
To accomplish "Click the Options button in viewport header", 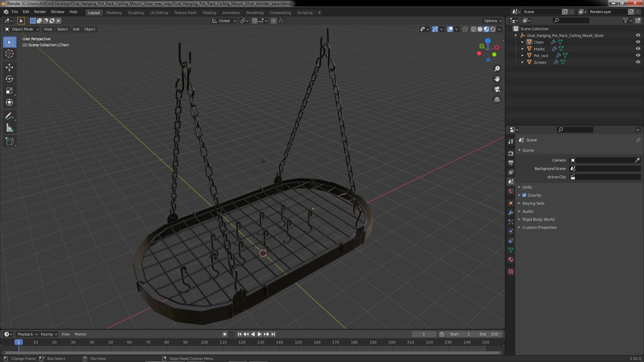I will [492, 21].
